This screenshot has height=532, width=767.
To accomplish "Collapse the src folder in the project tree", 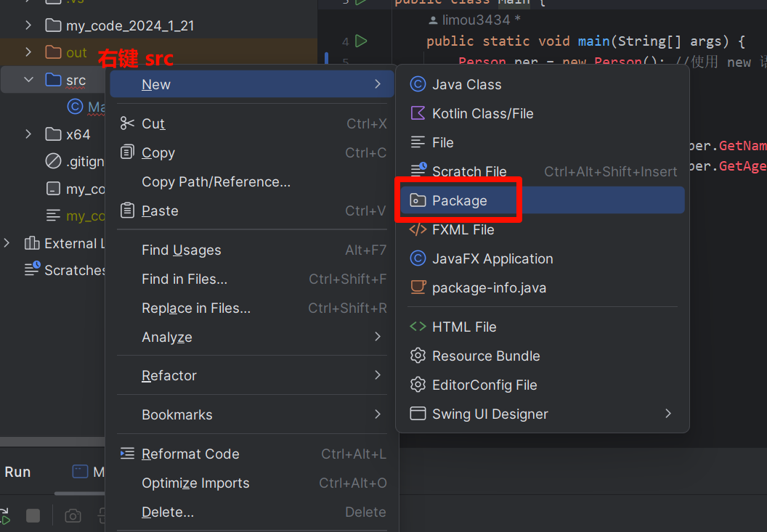I will click(28, 81).
